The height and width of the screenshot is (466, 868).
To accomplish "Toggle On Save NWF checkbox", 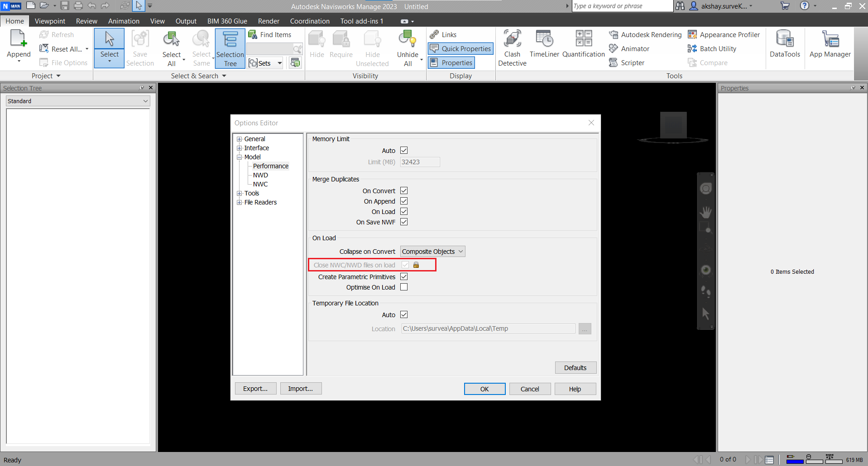I will (x=404, y=222).
